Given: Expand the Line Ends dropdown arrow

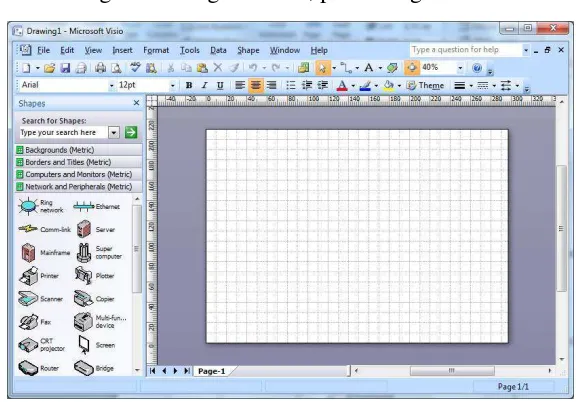Looking at the screenshot, I should 517,86.
